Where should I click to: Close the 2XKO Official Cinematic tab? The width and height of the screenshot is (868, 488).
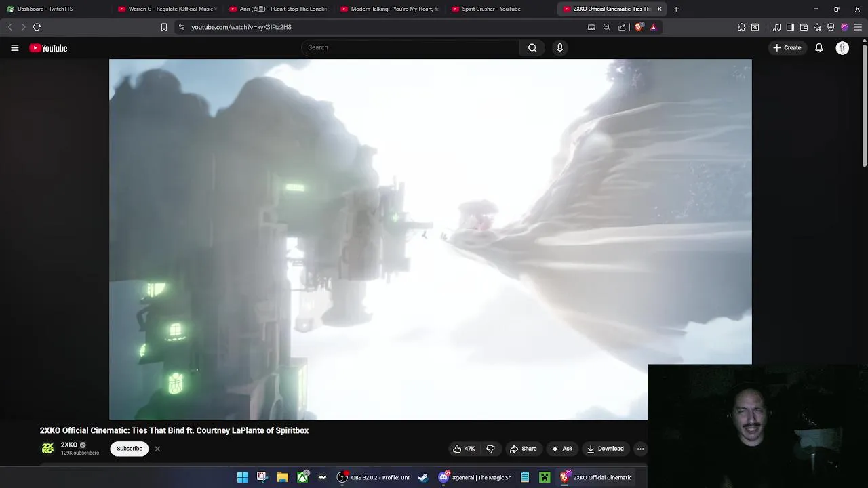click(x=659, y=9)
